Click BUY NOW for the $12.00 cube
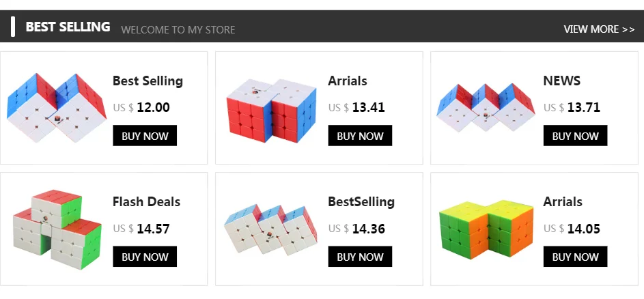The height and width of the screenshot is (299, 644). 145,136
